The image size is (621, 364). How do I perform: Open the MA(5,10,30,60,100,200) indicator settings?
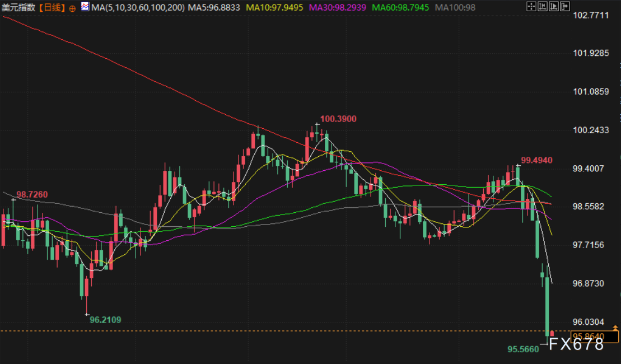click(137, 8)
